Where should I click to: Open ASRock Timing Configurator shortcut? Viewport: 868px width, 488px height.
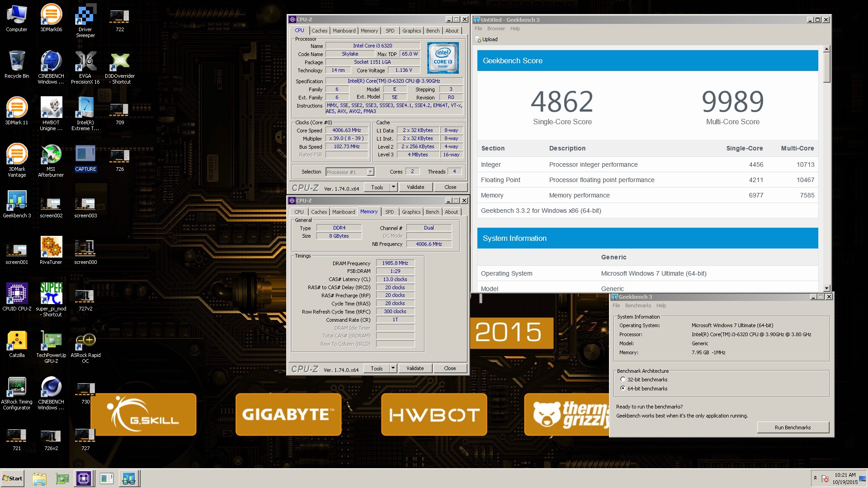(17, 393)
